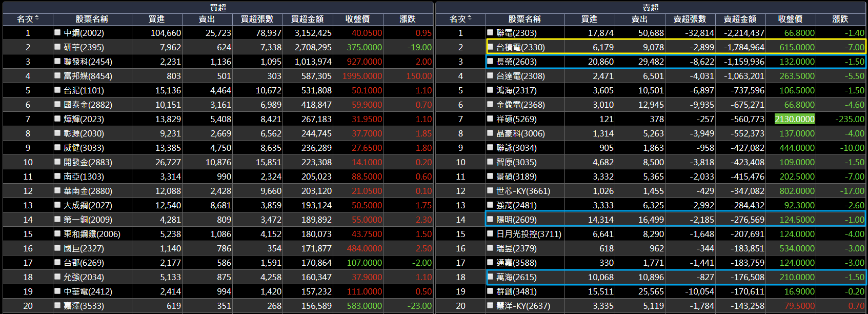The height and width of the screenshot is (314, 868).
Task: Open stock 東和鋼鐵(2006)
Action: (x=92, y=234)
